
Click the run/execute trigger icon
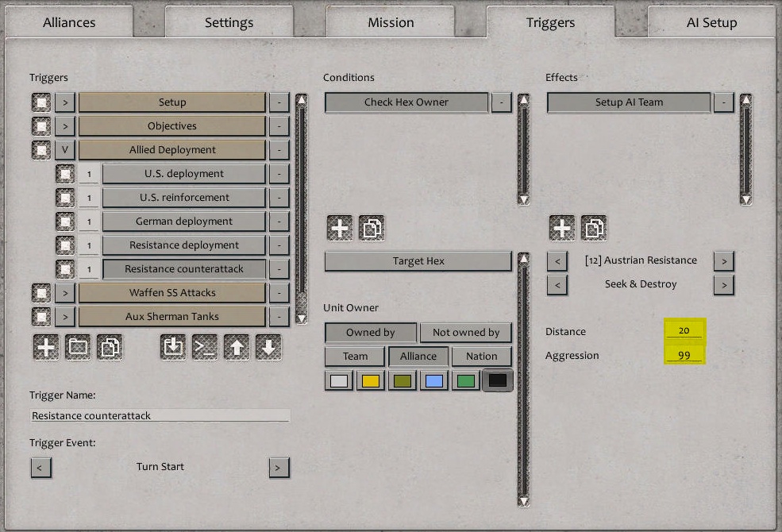204,348
